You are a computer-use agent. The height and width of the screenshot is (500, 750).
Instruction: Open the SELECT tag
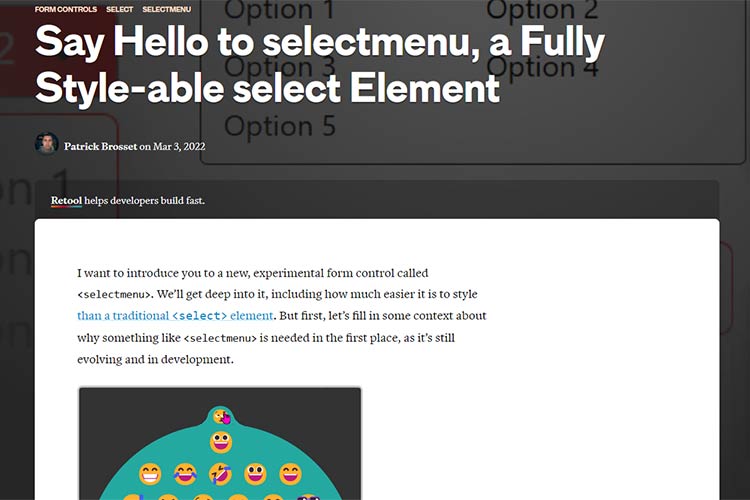tap(120, 9)
